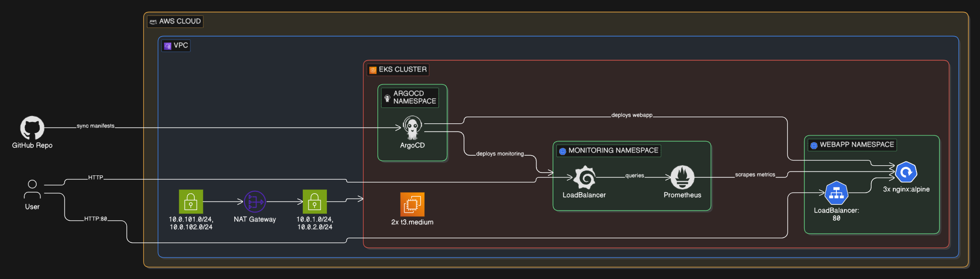The height and width of the screenshot is (279, 980).
Task: Select the 'HTTP' edge label
Action: point(95,178)
